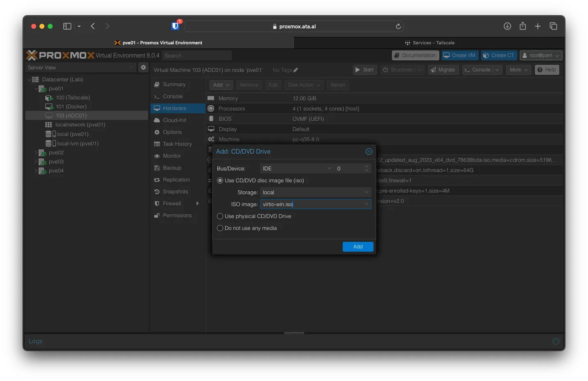Click the Server View gear settings icon

(143, 67)
